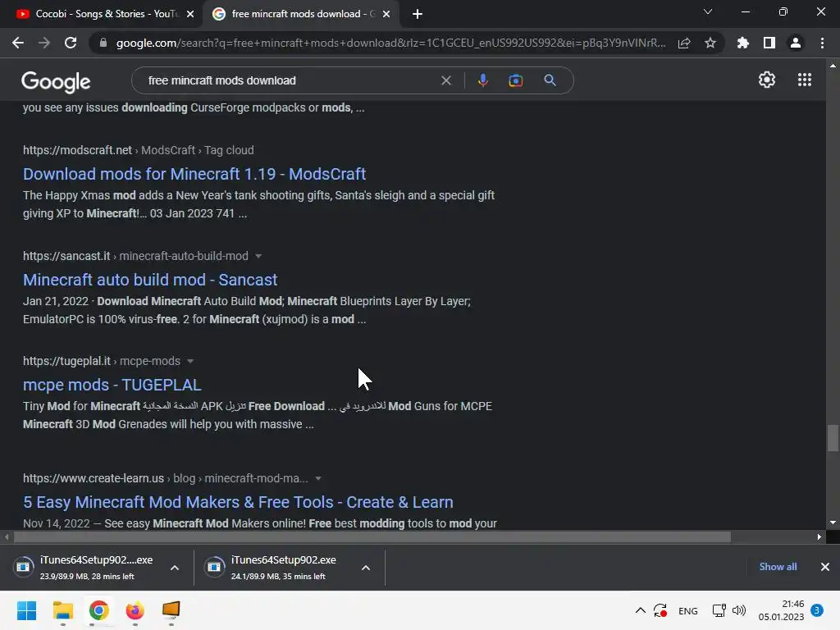Open the ENG language switcher
This screenshot has height=630, width=840.
coord(688,610)
